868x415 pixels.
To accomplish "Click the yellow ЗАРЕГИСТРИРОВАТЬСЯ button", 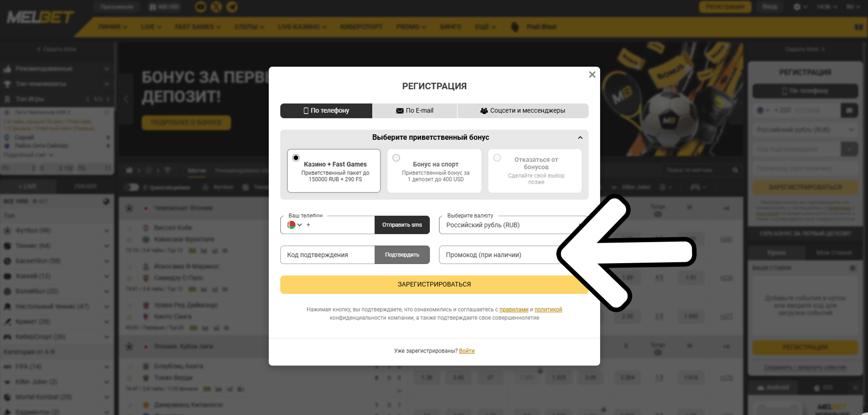I will pyautogui.click(x=434, y=284).
